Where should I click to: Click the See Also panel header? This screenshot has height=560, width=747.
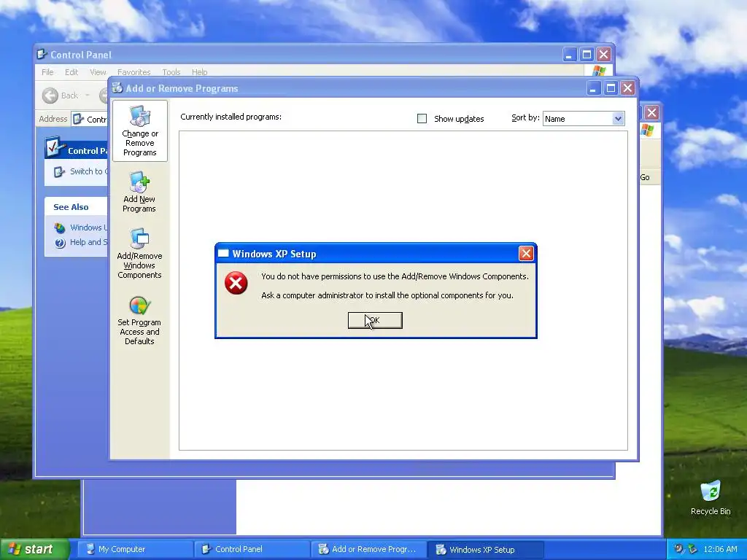point(76,206)
